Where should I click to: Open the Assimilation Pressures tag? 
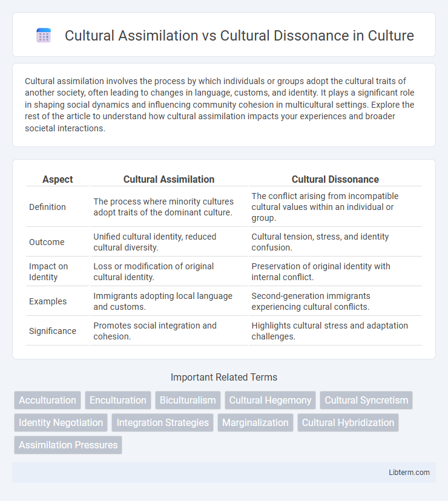tap(68, 445)
